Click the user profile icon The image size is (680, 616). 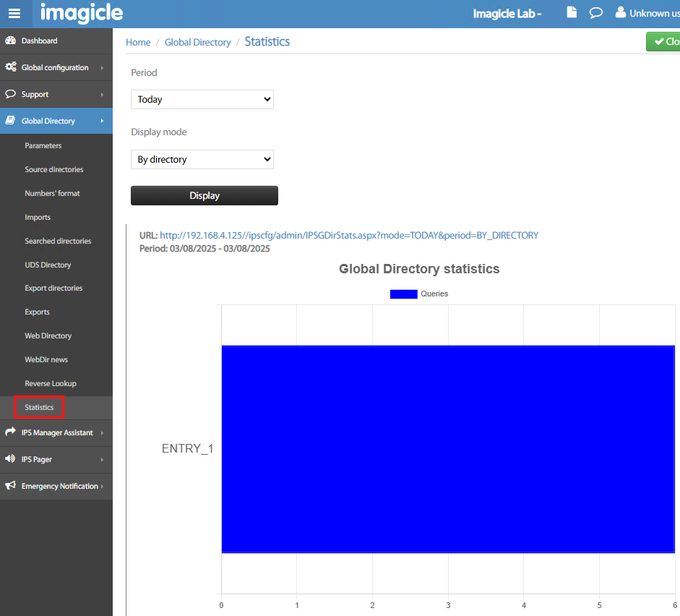pyautogui.click(x=620, y=13)
